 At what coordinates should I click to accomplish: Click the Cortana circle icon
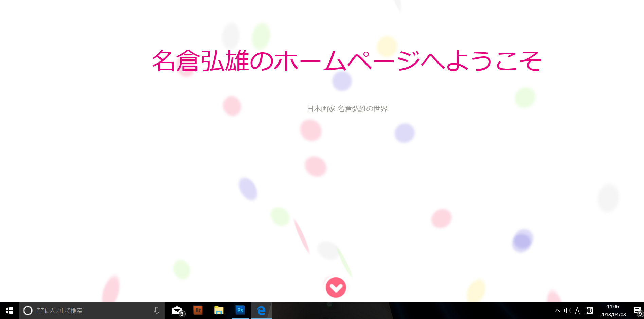point(28,311)
